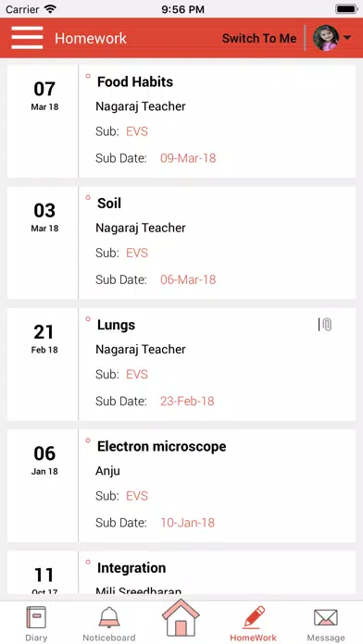The image size is (363, 644).
Task: Expand the profile dropdown arrow
Action: (346, 38)
